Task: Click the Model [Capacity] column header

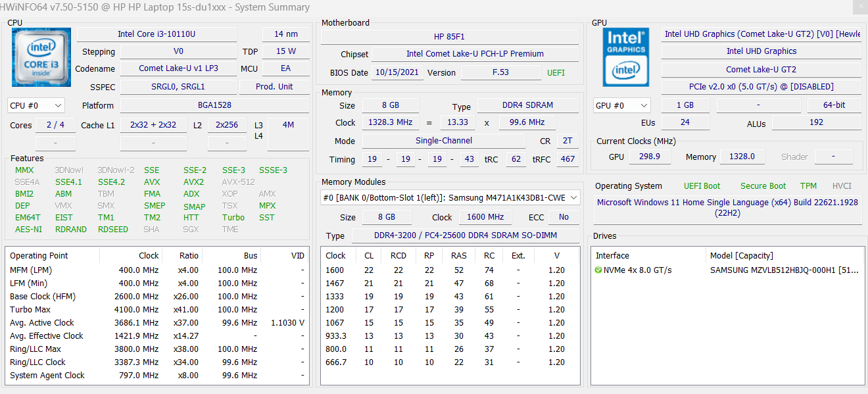Action: [x=784, y=255]
